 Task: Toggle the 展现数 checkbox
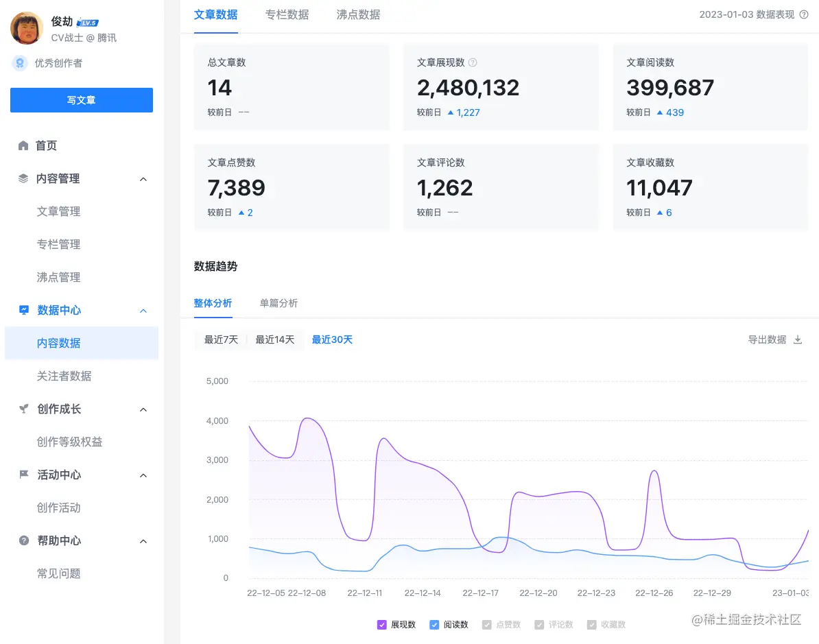382,625
